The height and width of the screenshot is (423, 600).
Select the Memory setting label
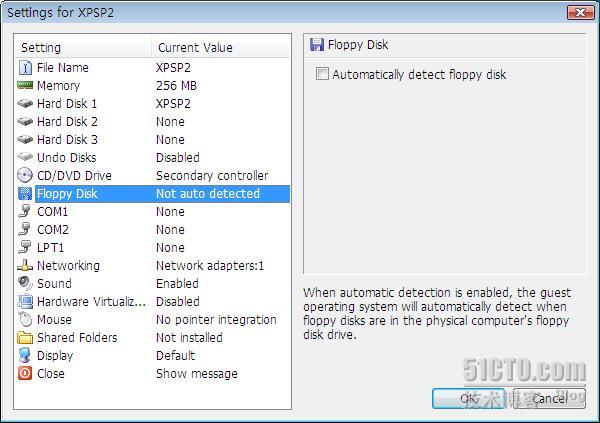click(x=59, y=86)
